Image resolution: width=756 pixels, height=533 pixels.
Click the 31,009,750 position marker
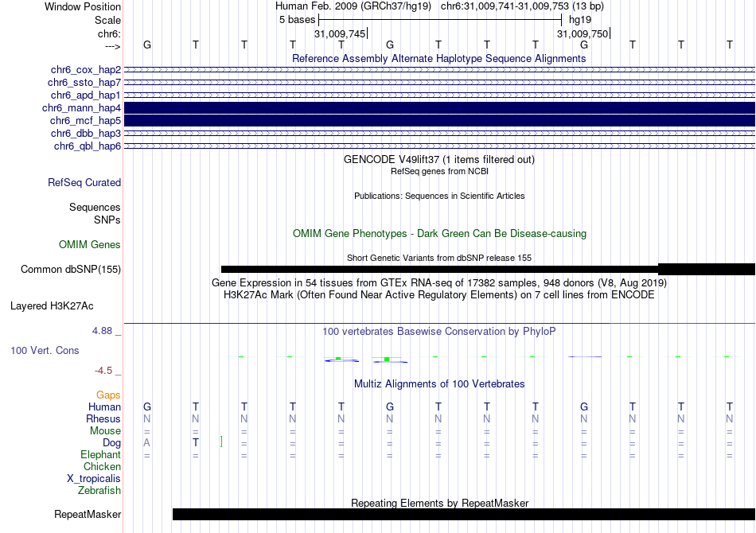coord(583,33)
